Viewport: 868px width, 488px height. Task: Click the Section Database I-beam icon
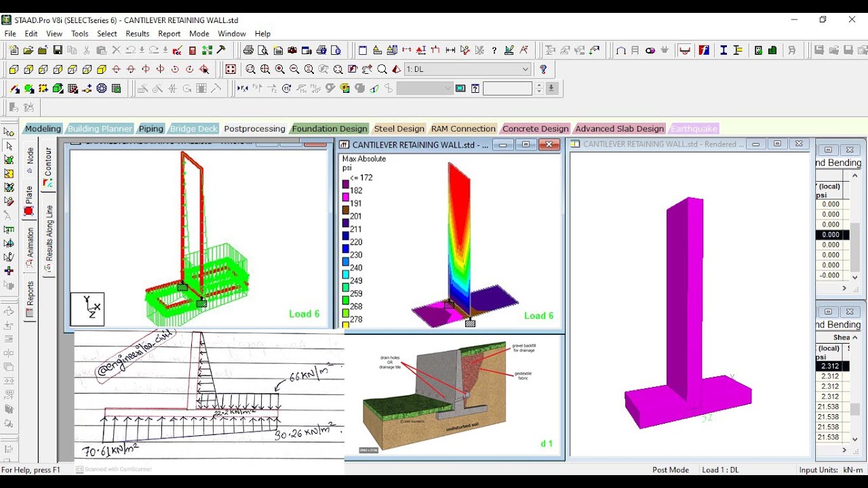pos(724,50)
